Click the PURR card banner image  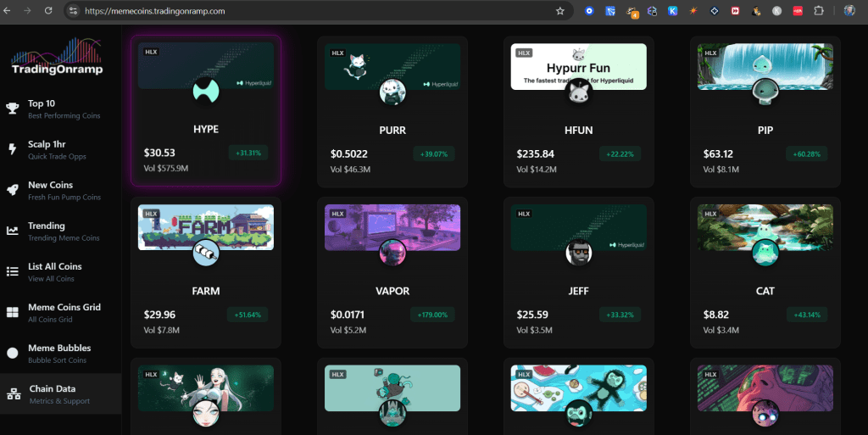392,66
